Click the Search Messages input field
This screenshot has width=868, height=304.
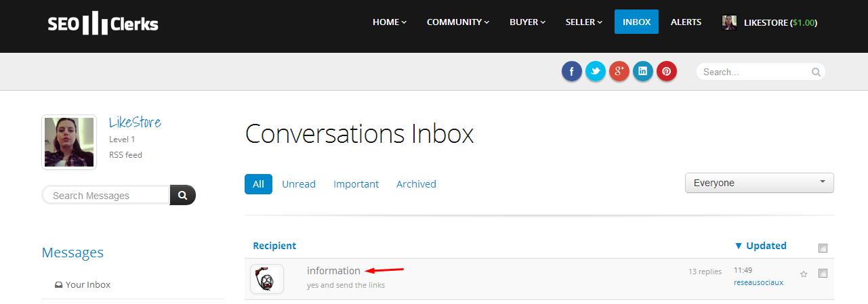[x=106, y=195]
